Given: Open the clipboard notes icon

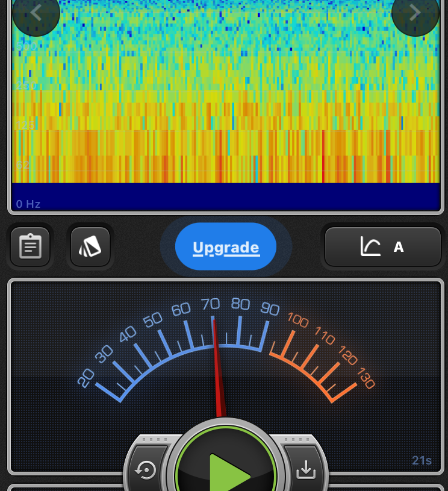Looking at the screenshot, I should (30, 246).
